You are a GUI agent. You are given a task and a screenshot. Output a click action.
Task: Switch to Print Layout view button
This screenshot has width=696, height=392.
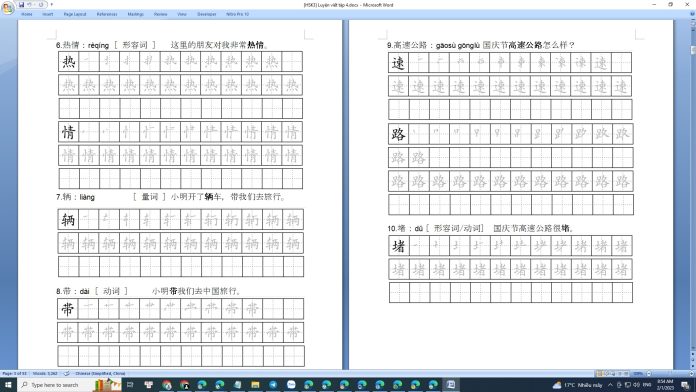pyautogui.click(x=599, y=373)
